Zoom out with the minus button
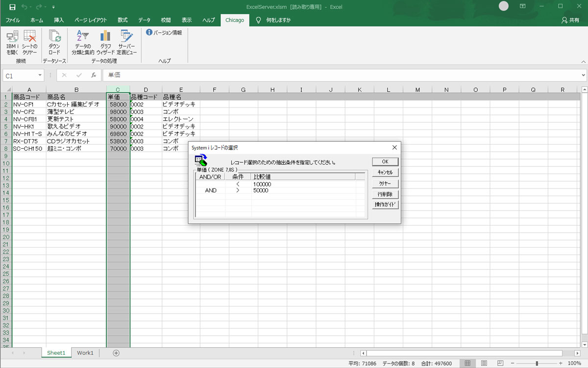588x368 pixels. (513, 363)
